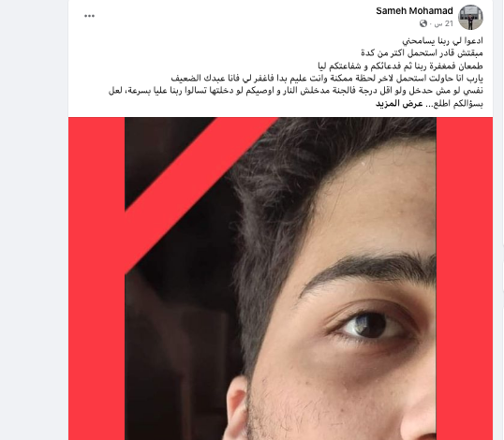Click the truncated text "بسؤالكم اطلع..."

(x=454, y=103)
